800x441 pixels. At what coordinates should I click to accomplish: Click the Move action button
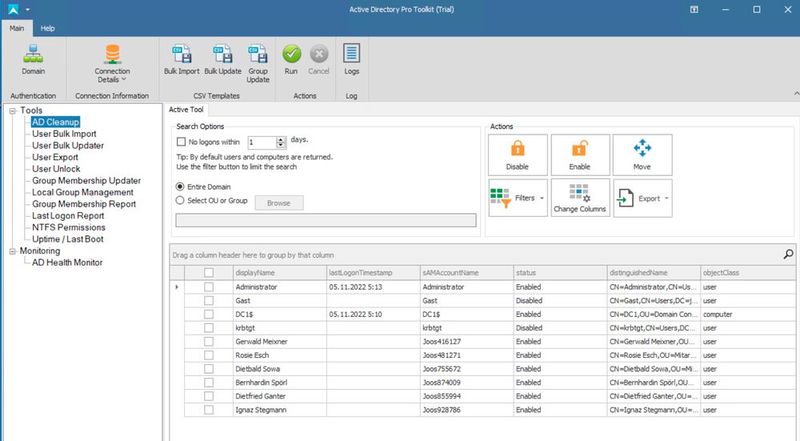point(642,155)
